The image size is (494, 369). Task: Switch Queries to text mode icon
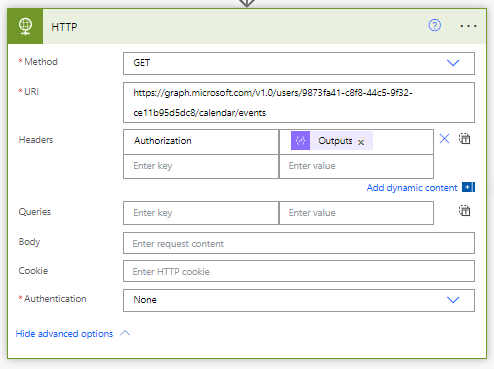464,211
